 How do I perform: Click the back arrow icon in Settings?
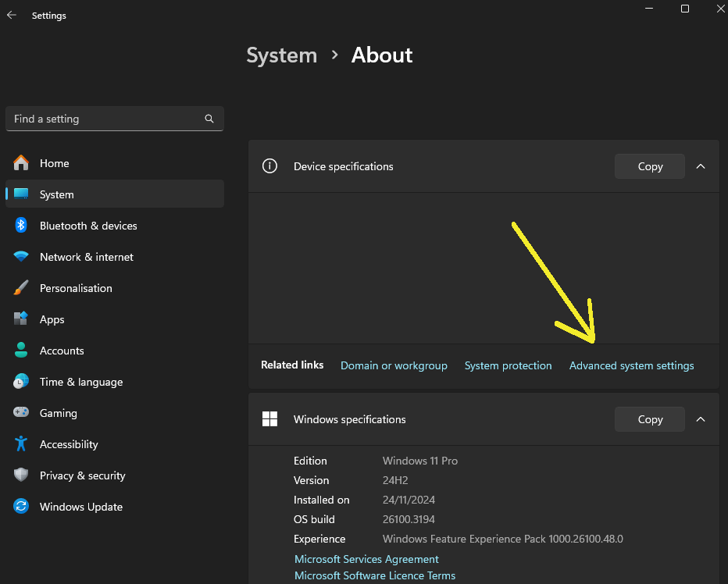tap(12, 16)
